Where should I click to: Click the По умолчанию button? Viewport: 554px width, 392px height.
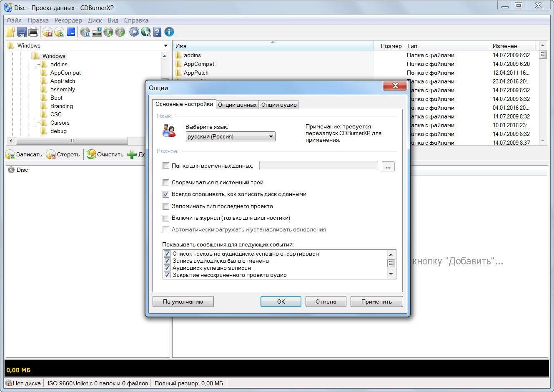pos(183,302)
